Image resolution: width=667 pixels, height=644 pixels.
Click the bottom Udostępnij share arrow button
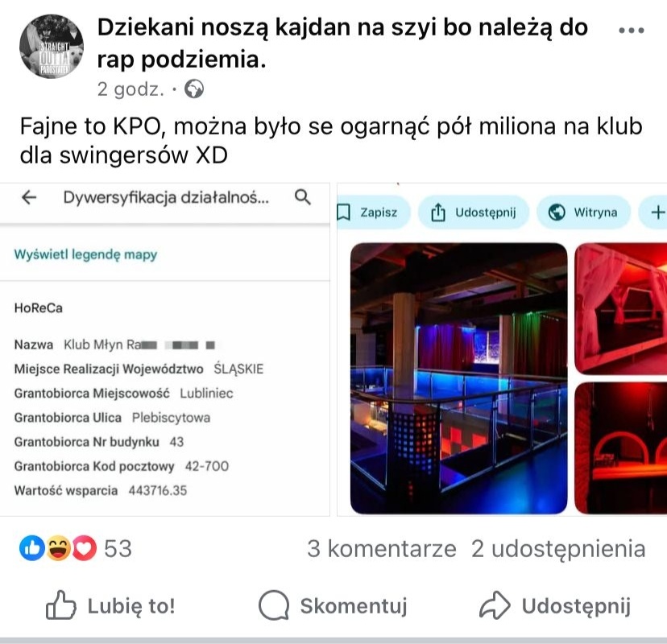[x=555, y=605]
